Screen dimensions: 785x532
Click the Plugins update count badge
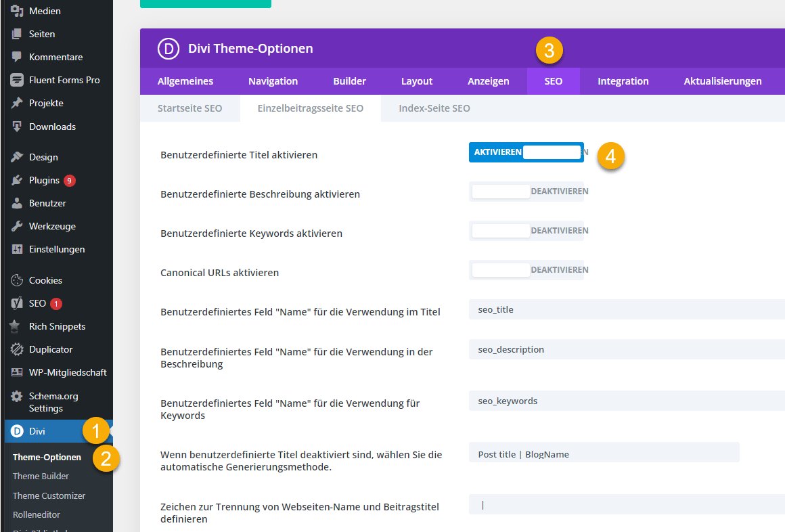point(70,180)
